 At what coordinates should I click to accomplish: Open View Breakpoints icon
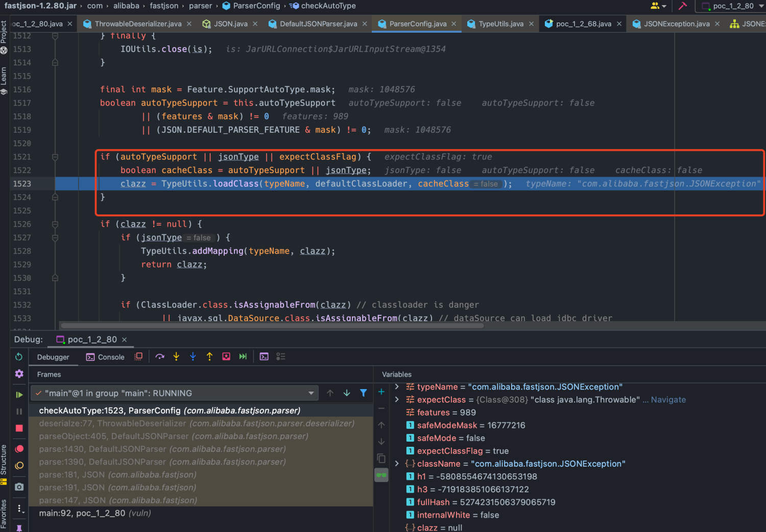[x=19, y=449]
